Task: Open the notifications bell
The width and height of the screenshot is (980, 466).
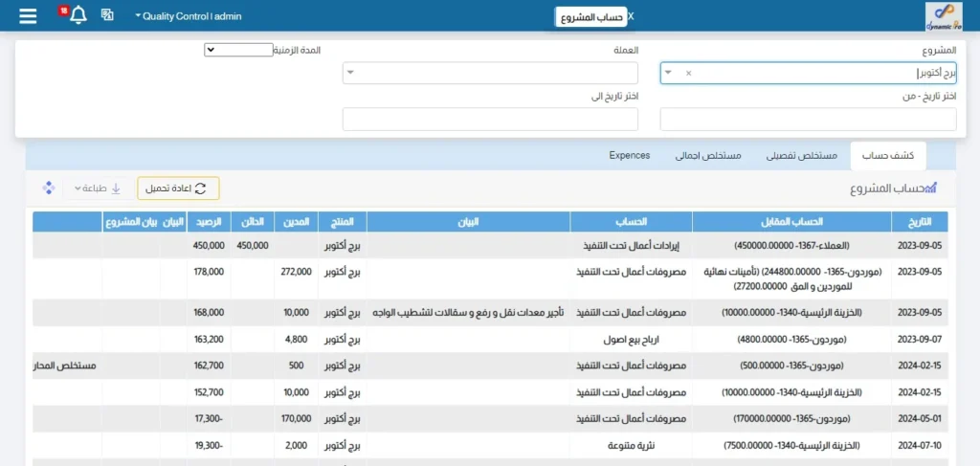Action: [x=78, y=16]
